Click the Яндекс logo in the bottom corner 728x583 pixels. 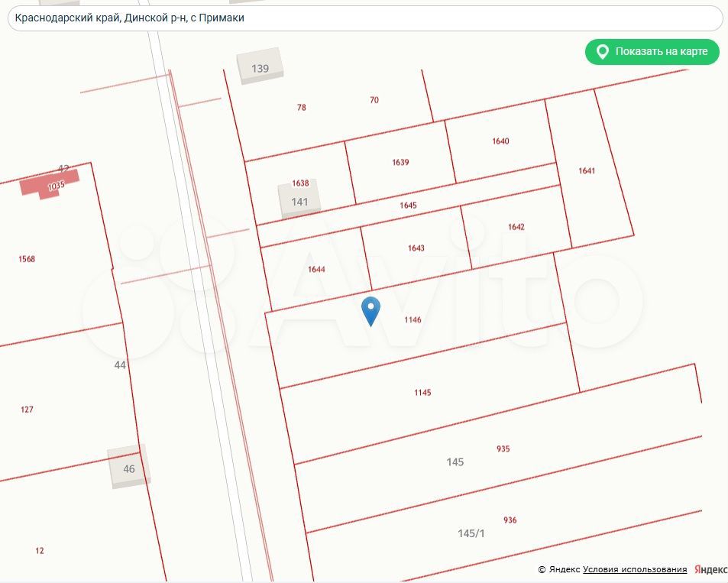click(710, 569)
